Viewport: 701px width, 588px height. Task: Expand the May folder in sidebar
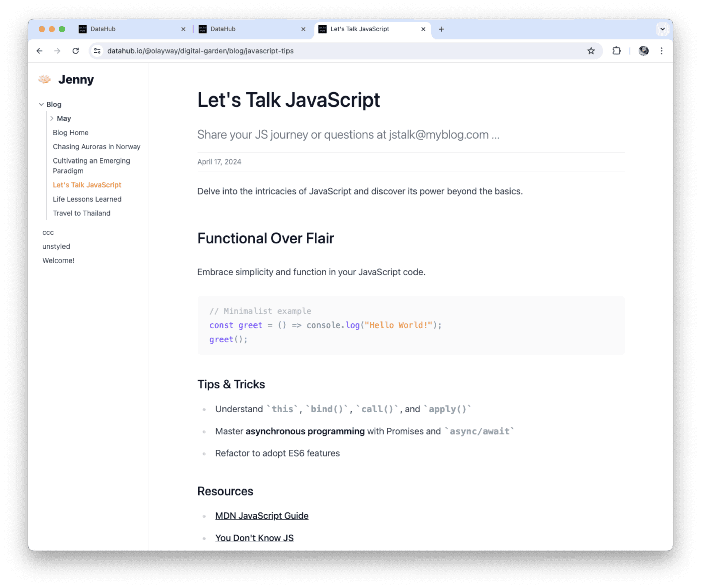(x=52, y=118)
